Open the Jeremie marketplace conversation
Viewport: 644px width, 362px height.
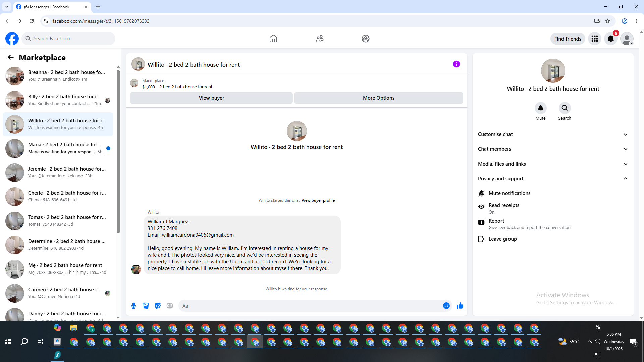coord(58,172)
